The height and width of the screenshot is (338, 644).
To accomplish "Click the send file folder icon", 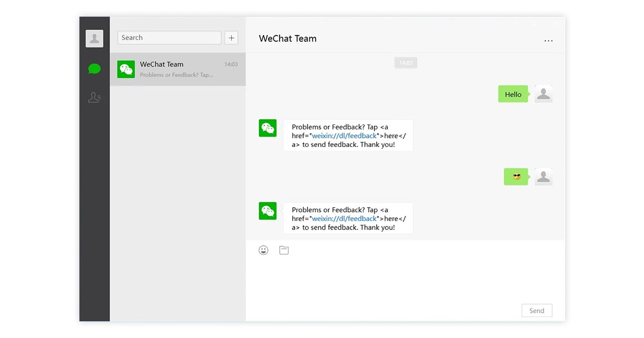I will (284, 250).
